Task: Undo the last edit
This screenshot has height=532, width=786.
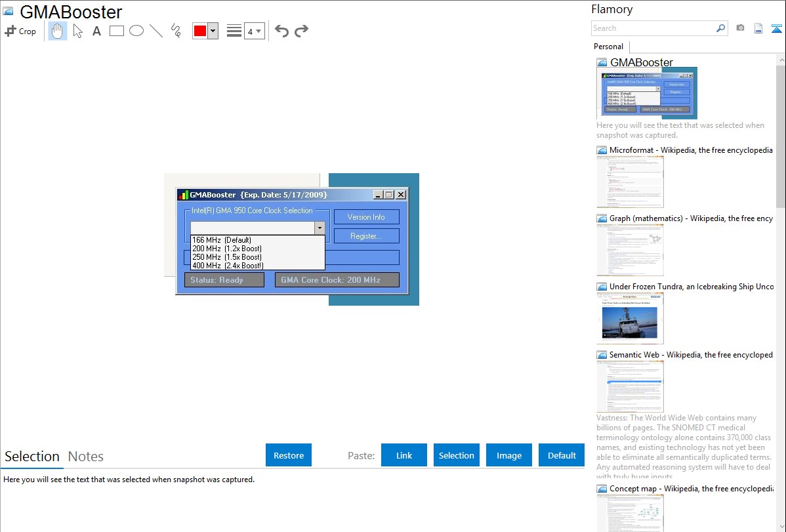Action: (281, 31)
